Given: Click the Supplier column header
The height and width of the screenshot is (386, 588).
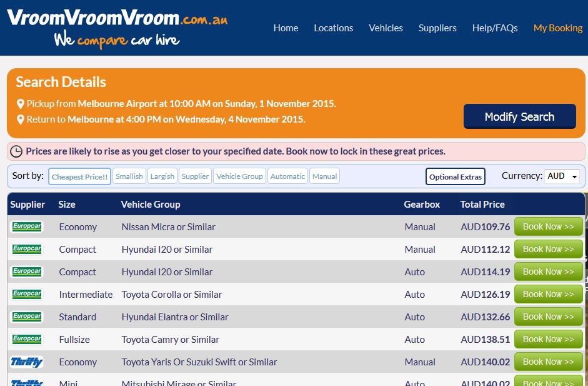Looking at the screenshot, I should pos(27,205).
